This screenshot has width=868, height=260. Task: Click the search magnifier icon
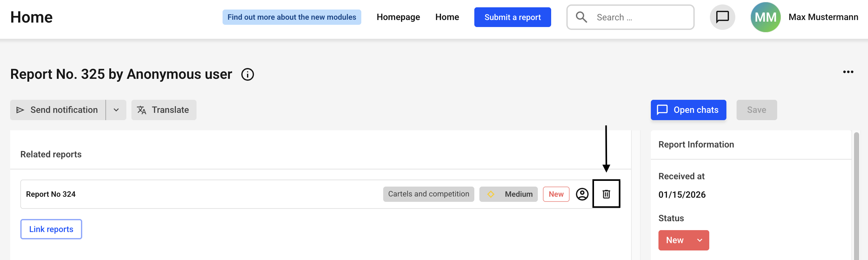click(581, 17)
